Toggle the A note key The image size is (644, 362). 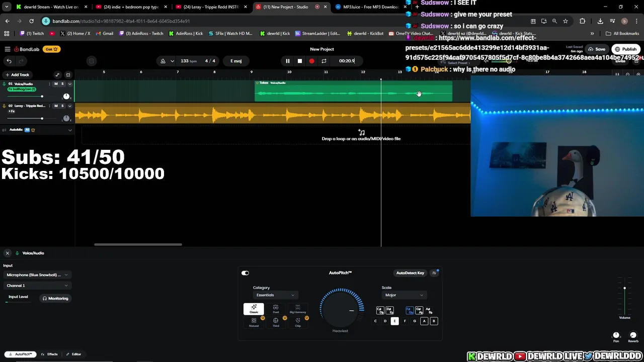pyautogui.click(x=424, y=321)
